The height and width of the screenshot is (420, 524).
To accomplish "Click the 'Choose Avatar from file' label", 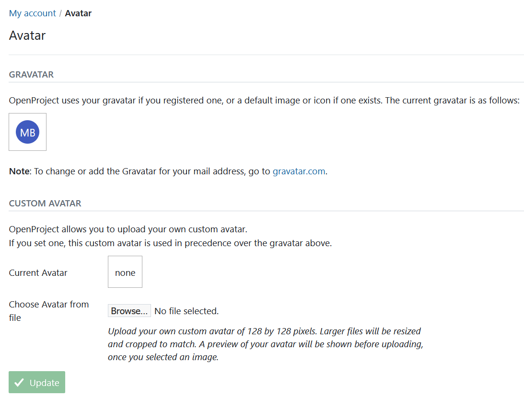I will click(x=49, y=311).
